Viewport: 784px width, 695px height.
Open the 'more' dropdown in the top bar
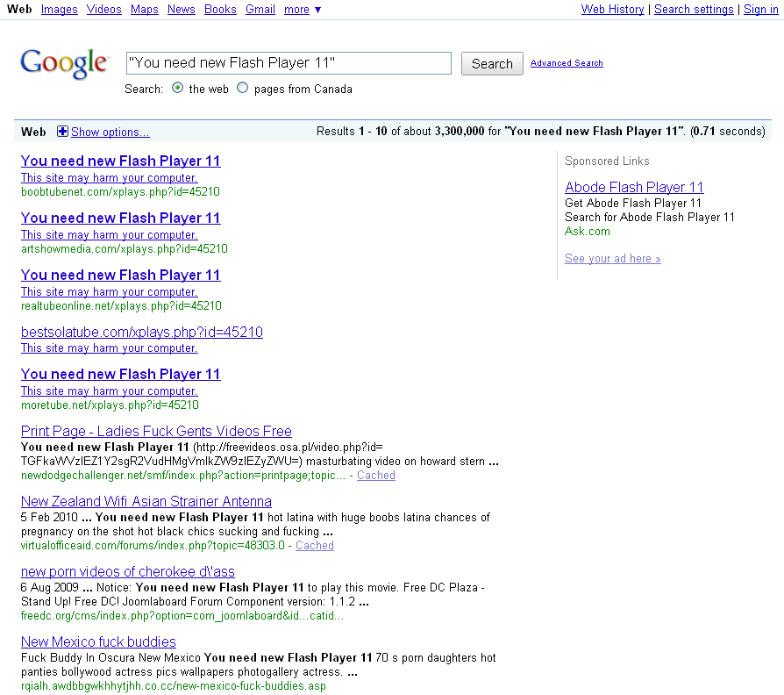tap(303, 9)
